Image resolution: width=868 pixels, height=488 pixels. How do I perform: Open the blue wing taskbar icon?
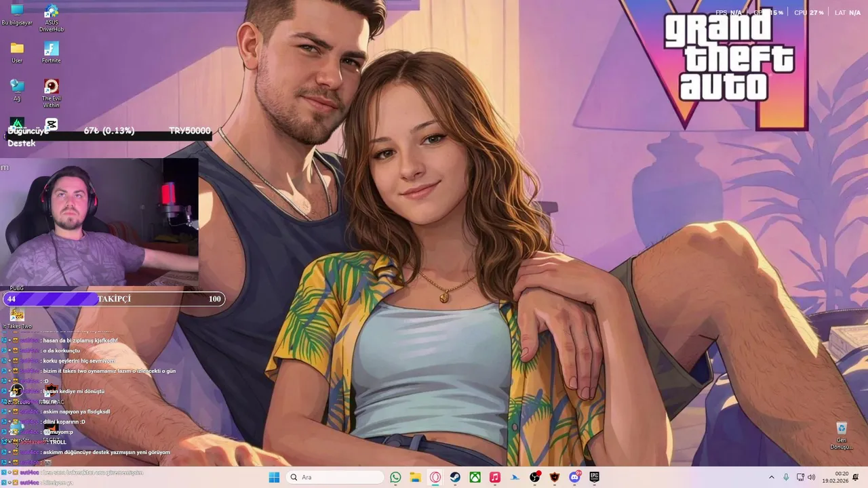point(515,477)
